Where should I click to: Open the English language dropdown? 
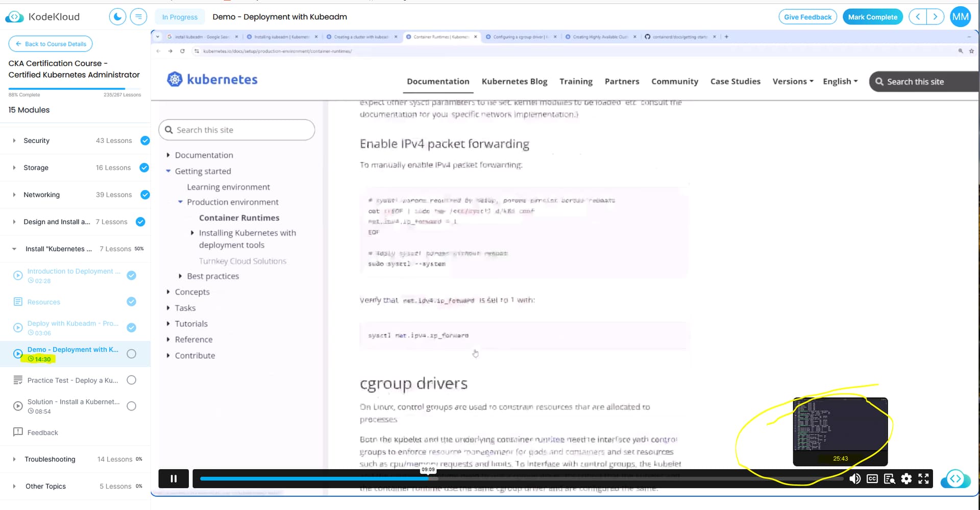pyautogui.click(x=840, y=81)
